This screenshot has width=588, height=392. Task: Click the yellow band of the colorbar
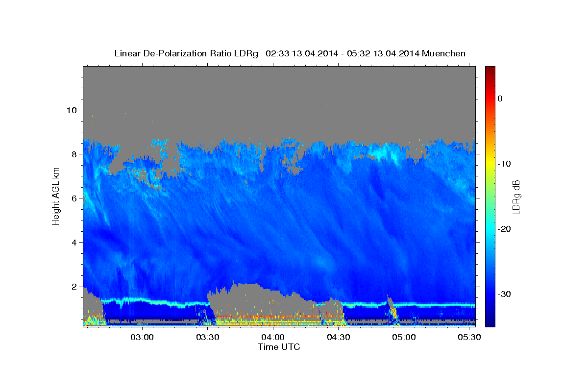490,162
